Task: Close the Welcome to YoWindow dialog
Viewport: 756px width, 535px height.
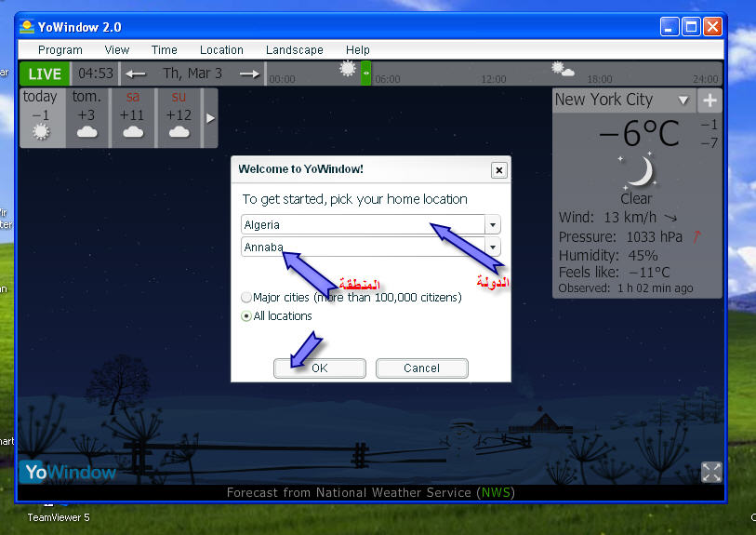Action: point(499,170)
